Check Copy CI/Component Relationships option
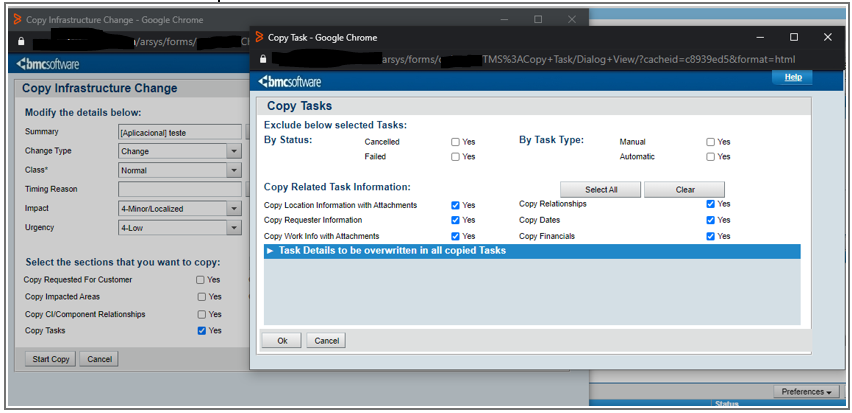This screenshot has height=413, width=852. click(202, 315)
